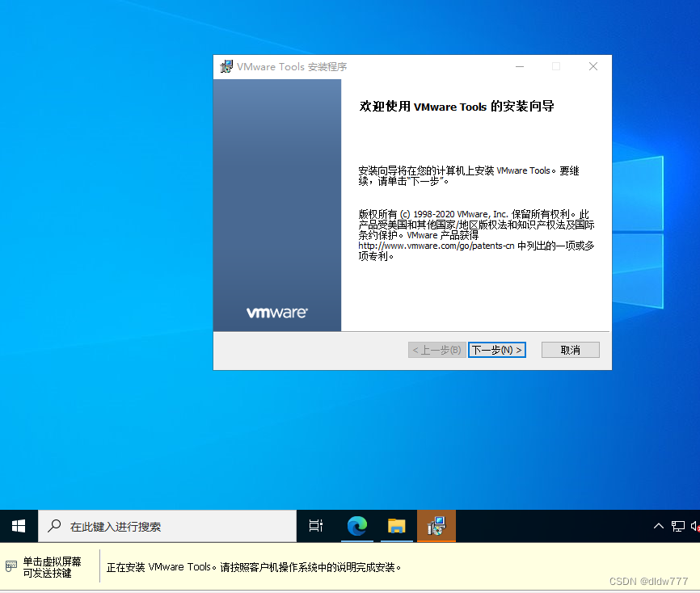Click the VMware Tools installer title bar icon
Screen dimensions: 700x593
pos(226,66)
